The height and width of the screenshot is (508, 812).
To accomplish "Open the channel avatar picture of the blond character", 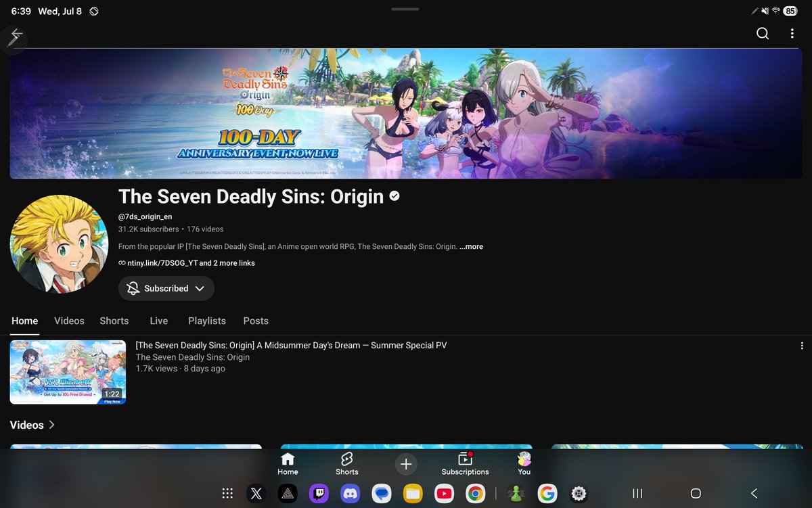I will click(x=59, y=244).
